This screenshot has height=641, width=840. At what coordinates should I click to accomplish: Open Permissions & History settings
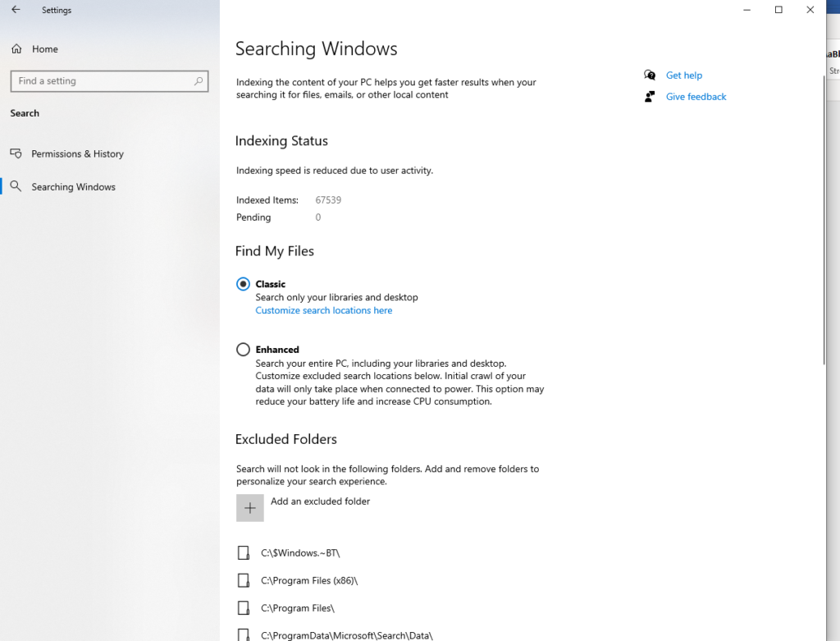(77, 153)
